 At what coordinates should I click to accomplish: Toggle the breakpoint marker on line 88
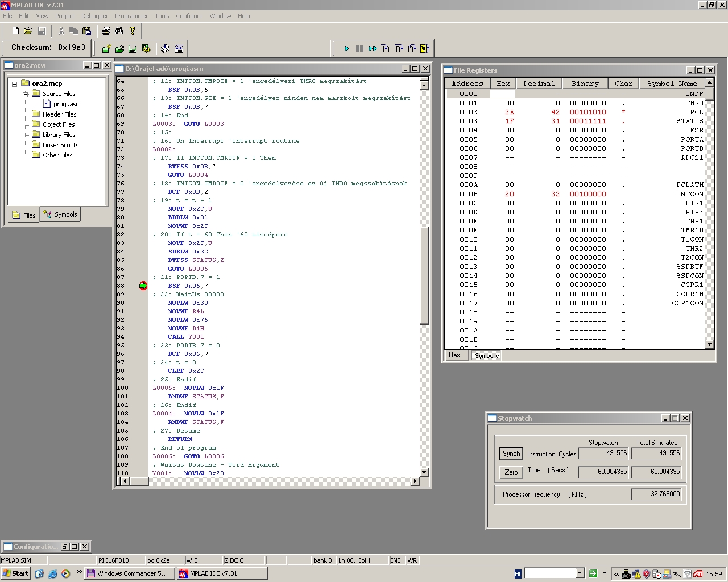pos(143,286)
